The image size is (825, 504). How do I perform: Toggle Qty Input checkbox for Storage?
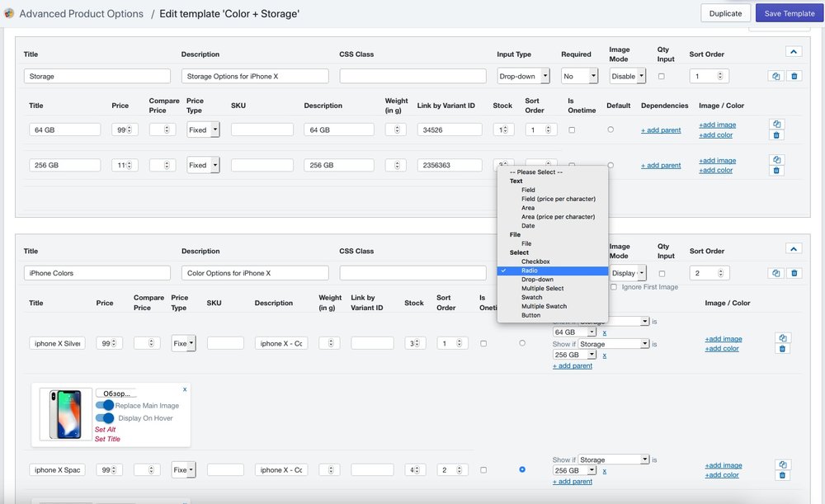pos(662,76)
